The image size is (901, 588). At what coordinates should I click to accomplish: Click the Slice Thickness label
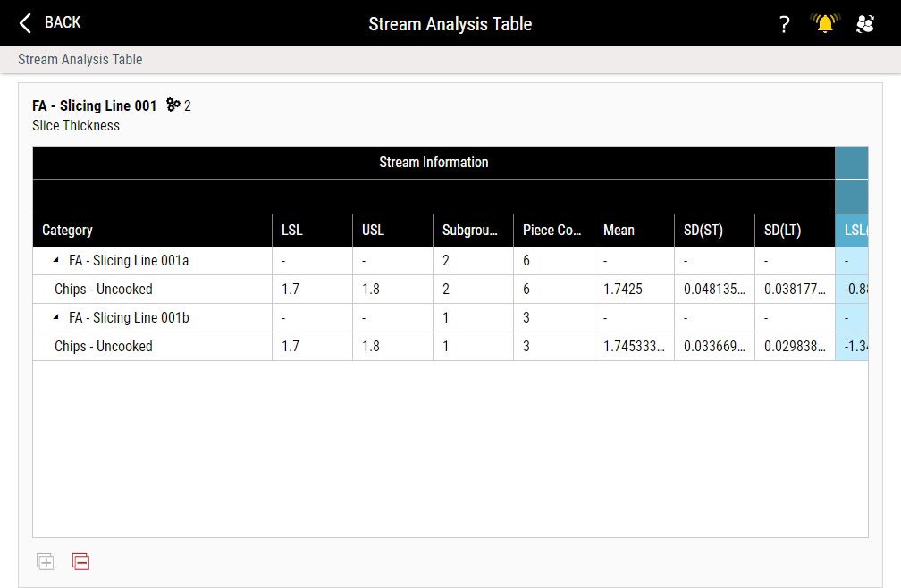click(75, 125)
